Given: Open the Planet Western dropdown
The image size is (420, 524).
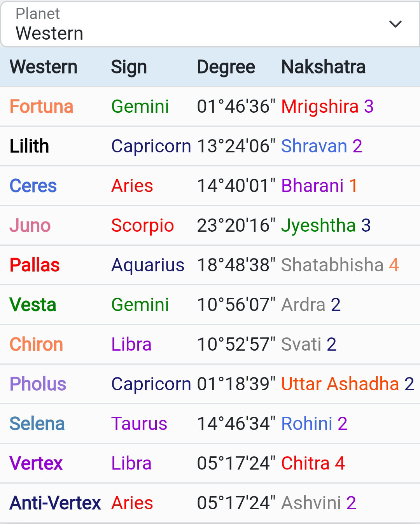Looking at the screenshot, I should tap(202, 24).
